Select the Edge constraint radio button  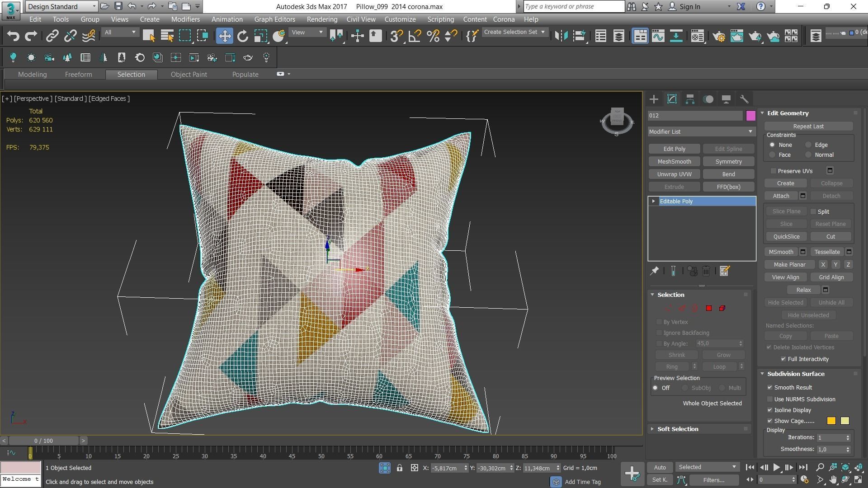(x=808, y=145)
